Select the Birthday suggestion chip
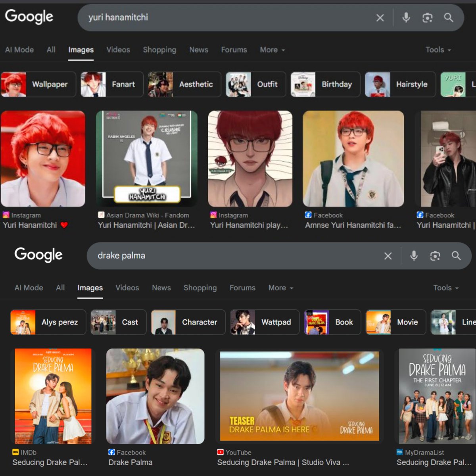 (x=325, y=84)
